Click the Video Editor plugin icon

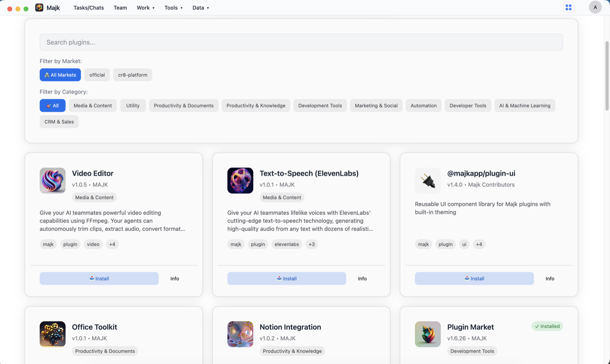[53, 181]
